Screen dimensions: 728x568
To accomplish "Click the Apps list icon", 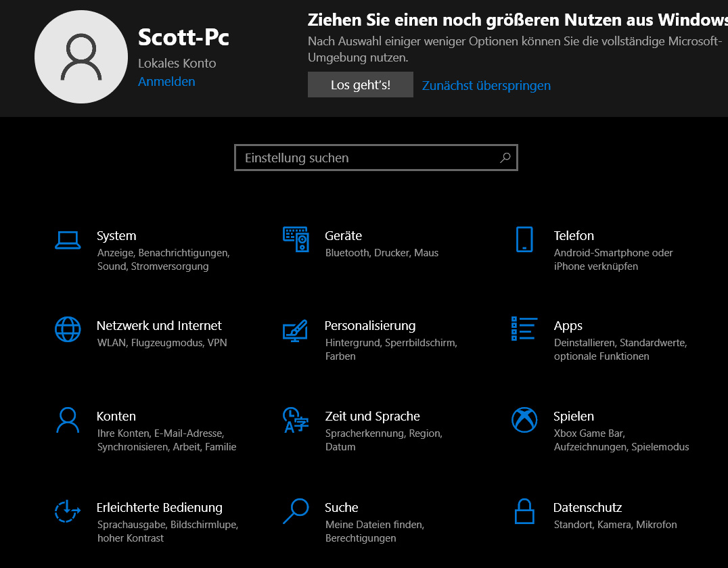I will click(x=524, y=329).
